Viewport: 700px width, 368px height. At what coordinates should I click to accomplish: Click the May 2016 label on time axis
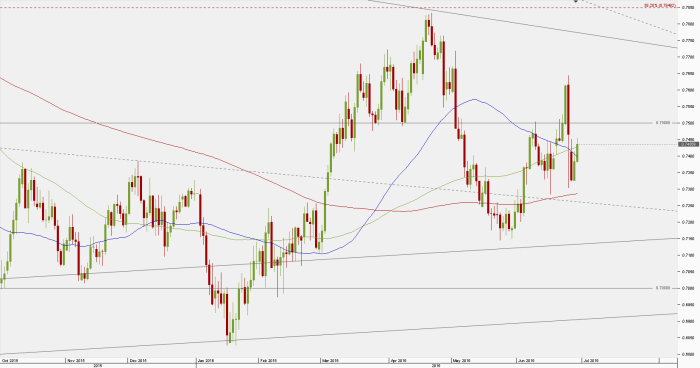pos(462,360)
